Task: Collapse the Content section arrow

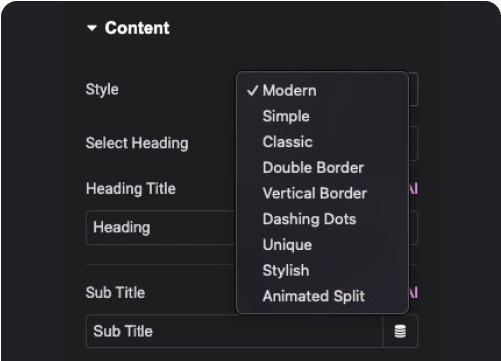Action: 92,28
